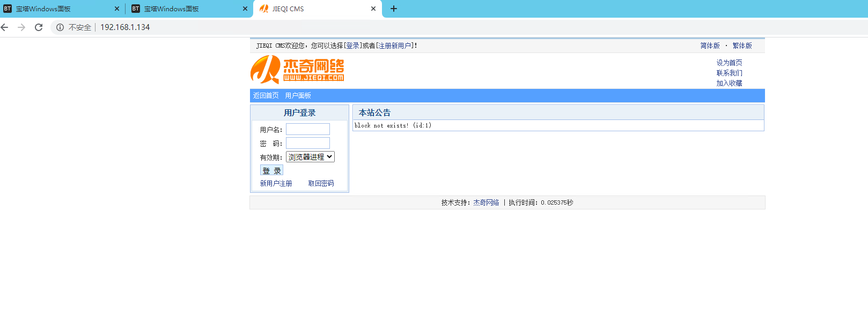Close the first 宝塔Windows面板 tab

pos(117,9)
